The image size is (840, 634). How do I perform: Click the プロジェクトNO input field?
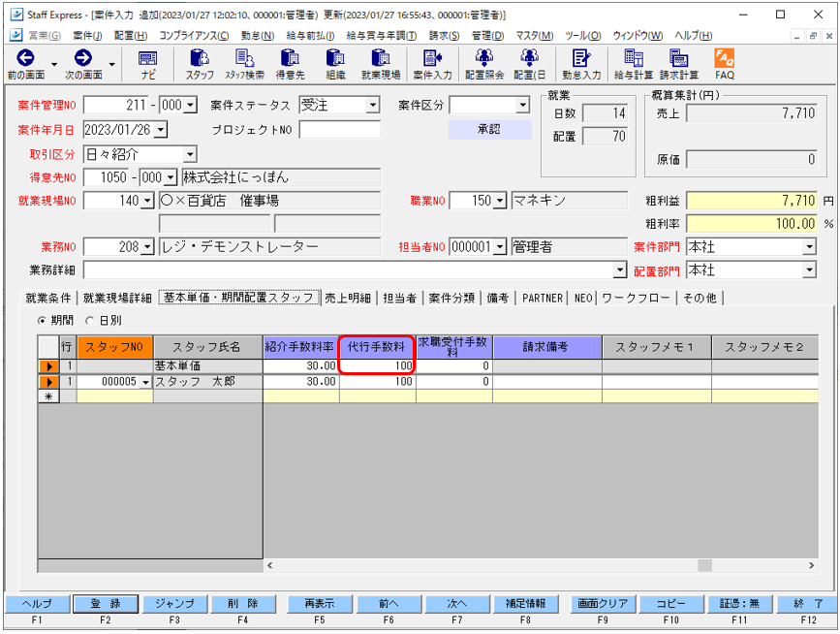(x=340, y=129)
